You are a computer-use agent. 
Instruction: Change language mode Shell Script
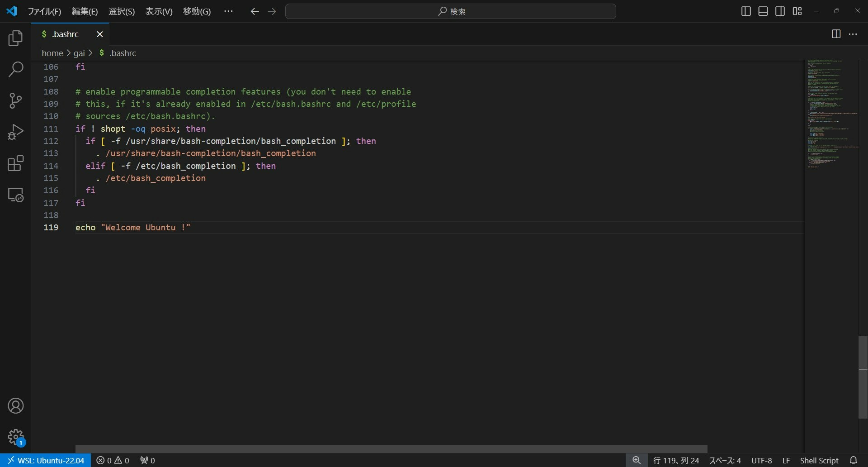coord(819,460)
